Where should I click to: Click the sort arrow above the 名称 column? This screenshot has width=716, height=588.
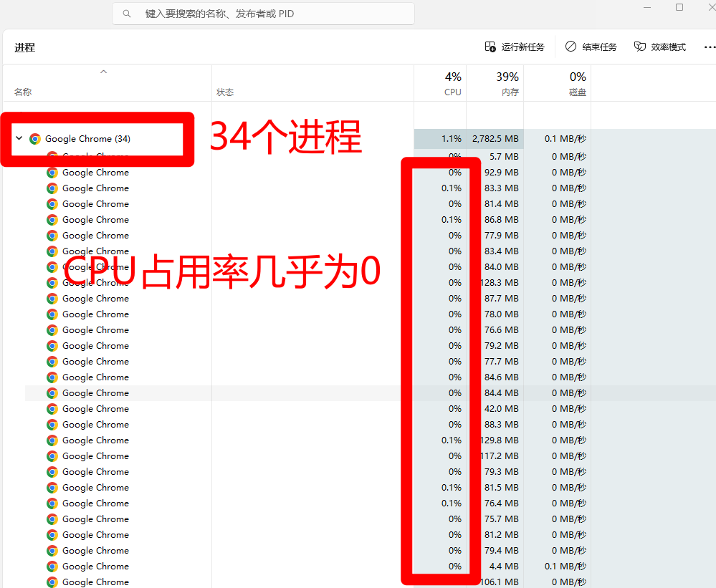pos(104,72)
